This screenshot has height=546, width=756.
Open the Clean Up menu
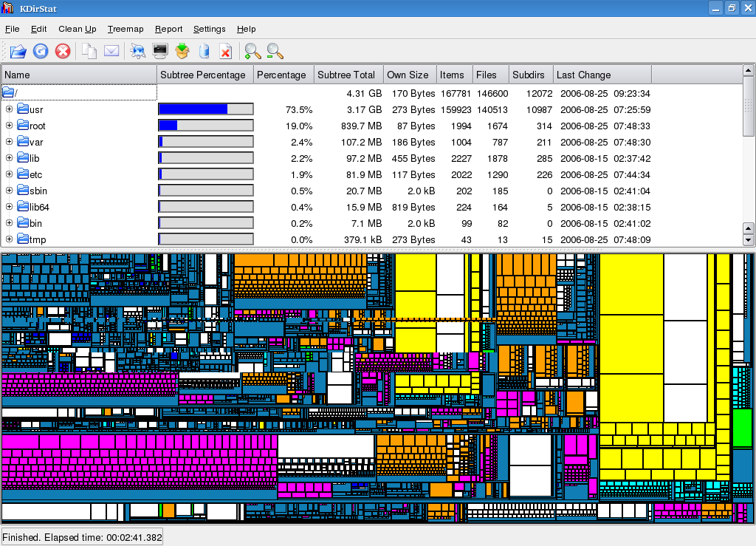[77, 29]
